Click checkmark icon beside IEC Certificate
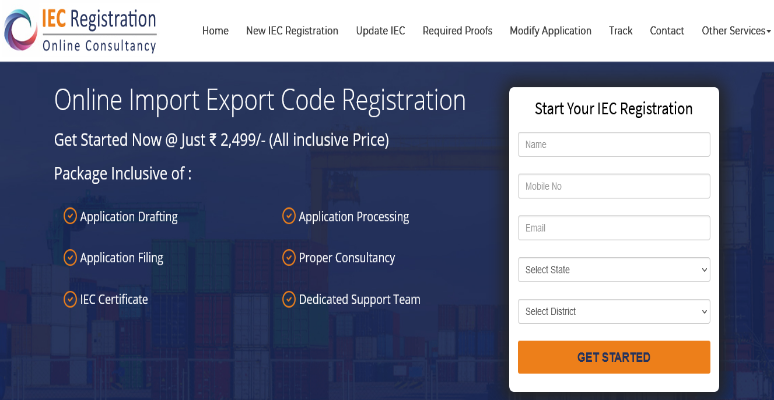The height and width of the screenshot is (400, 774). [x=70, y=299]
